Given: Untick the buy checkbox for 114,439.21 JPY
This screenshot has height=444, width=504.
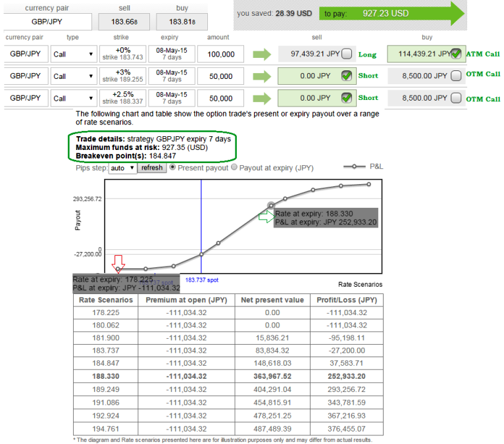Looking at the screenshot, I should (x=456, y=54).
